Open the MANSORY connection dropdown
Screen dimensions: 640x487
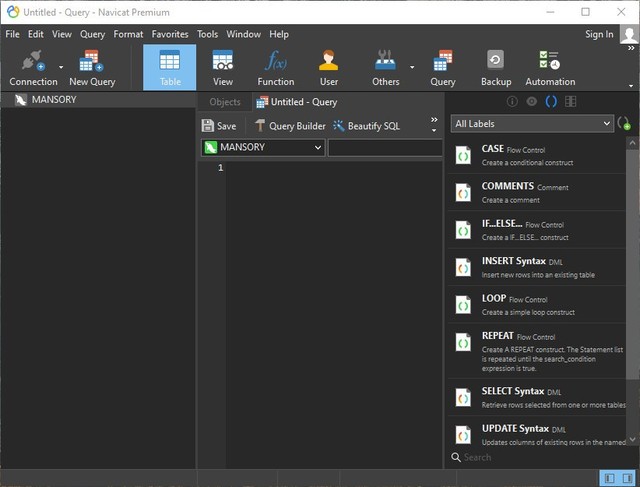tap(263, 147)
